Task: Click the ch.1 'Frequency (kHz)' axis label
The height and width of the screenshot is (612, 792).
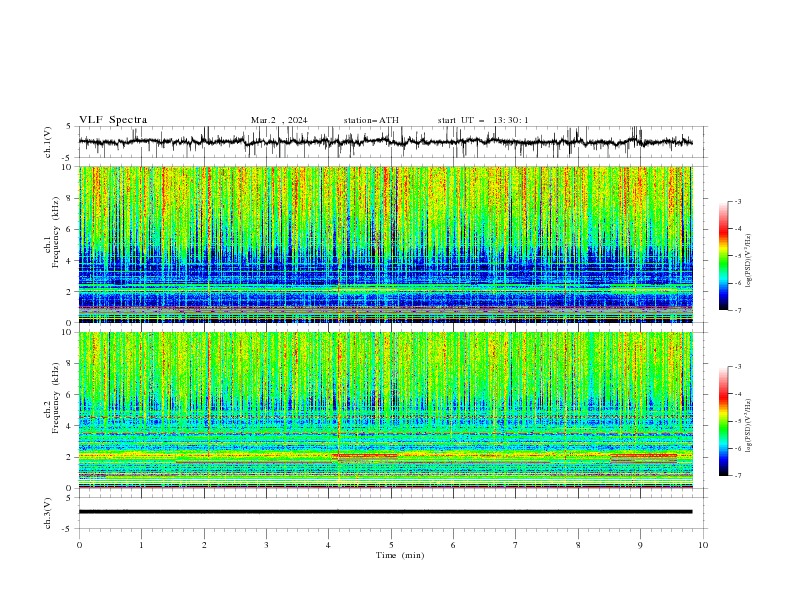Action: [x=56, y=232]
